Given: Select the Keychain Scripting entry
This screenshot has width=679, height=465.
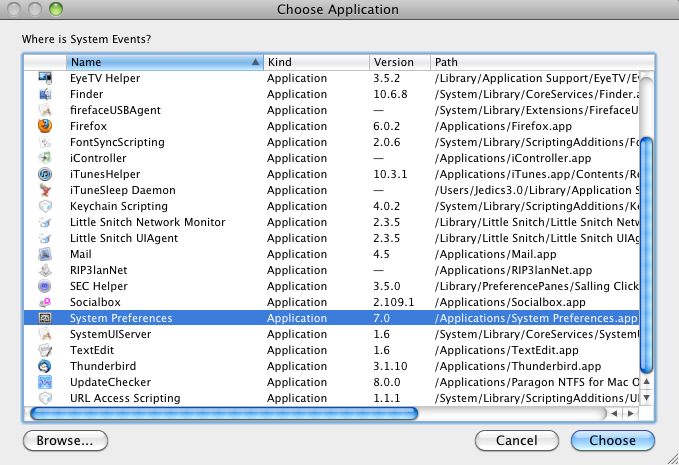Looking at the screenshot, I should tap(119, 207).
